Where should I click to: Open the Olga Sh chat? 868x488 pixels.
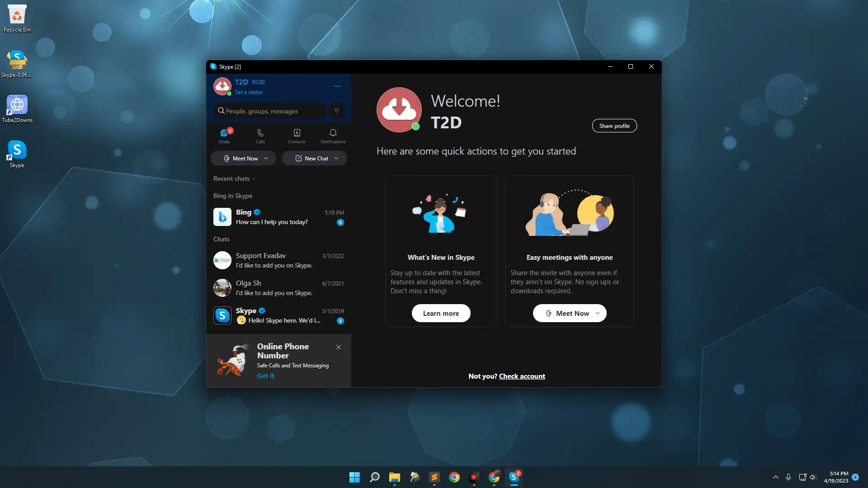(278, 288)
